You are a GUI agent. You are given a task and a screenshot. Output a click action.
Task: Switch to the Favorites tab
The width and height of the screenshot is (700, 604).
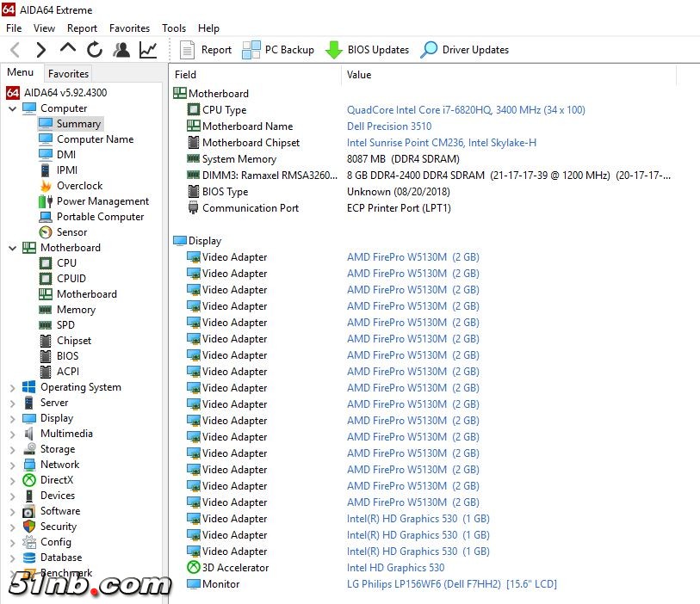(68, 74)
